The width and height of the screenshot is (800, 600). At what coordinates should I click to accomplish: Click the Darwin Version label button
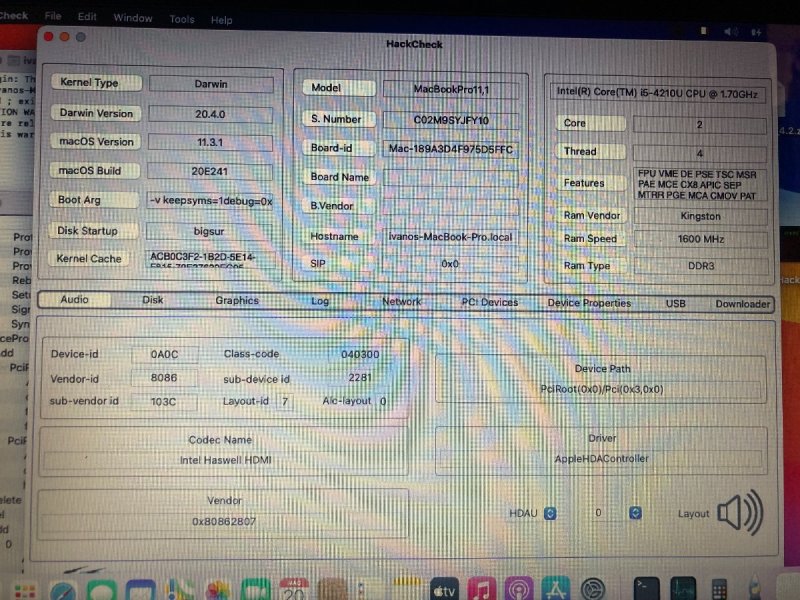(x=95, y=113)
